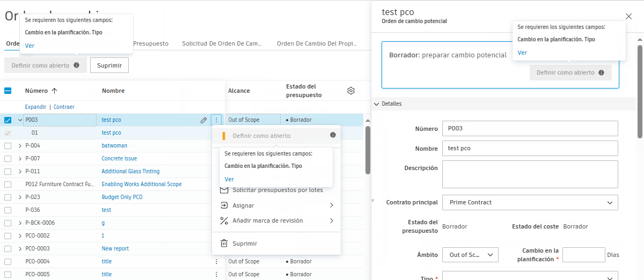
Task: Switch to Orden De Cambio Del Propi... tab
Action: pos(313,43)
